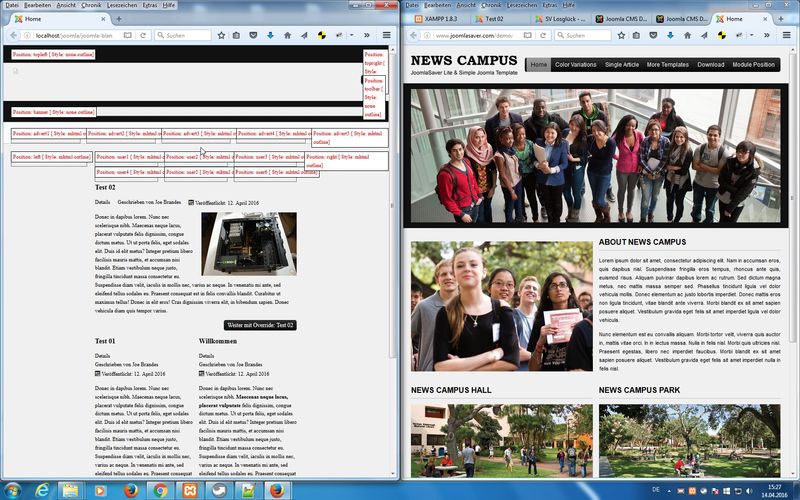Switch to the XAMPP 1.8.3 tab
Screen dimensions: 800x500
[442, 19]
